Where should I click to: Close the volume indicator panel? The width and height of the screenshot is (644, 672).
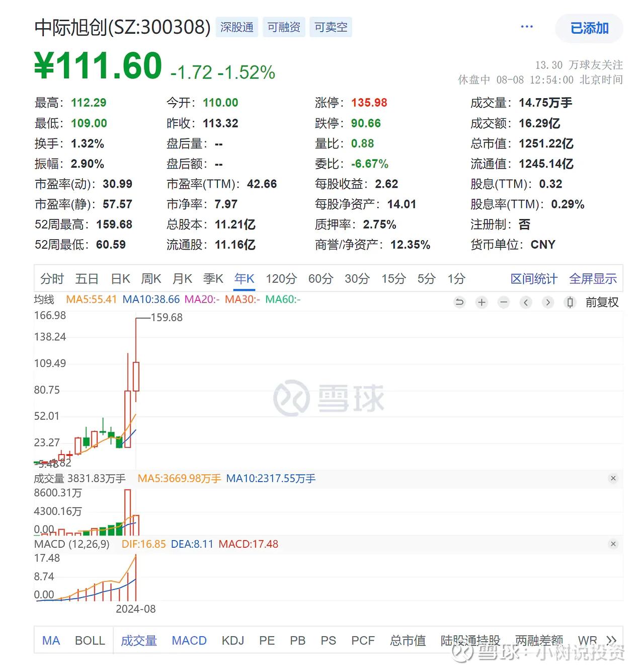(x=613, y=478)
